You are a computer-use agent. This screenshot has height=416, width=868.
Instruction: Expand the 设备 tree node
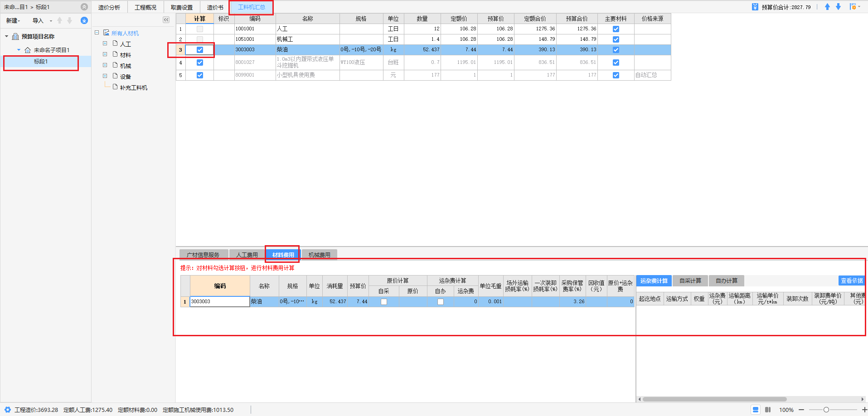click(x=105, y=76)
